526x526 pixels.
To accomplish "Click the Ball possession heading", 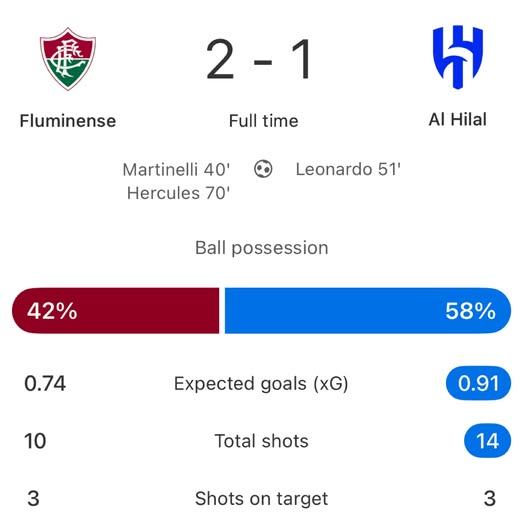I will coord(262,248).
